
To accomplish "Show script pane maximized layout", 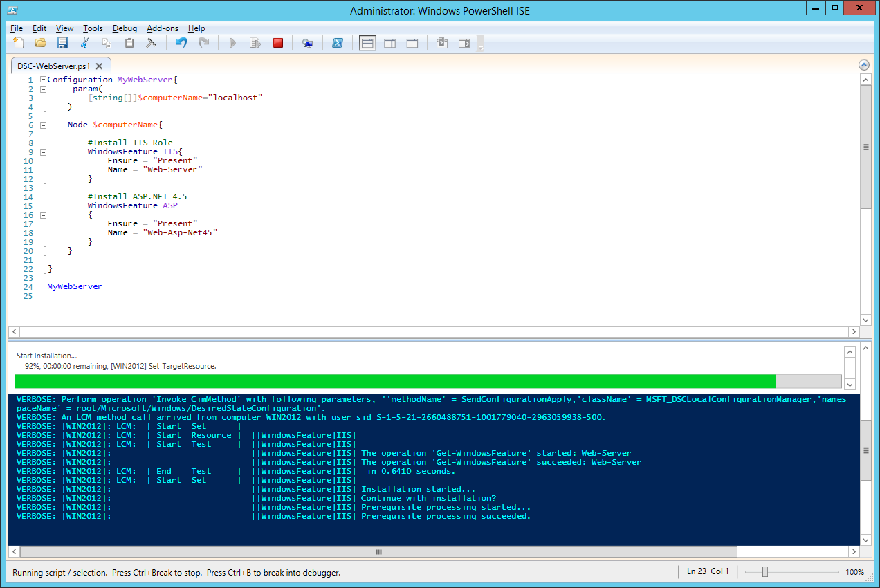I will [x=412, y=43].
